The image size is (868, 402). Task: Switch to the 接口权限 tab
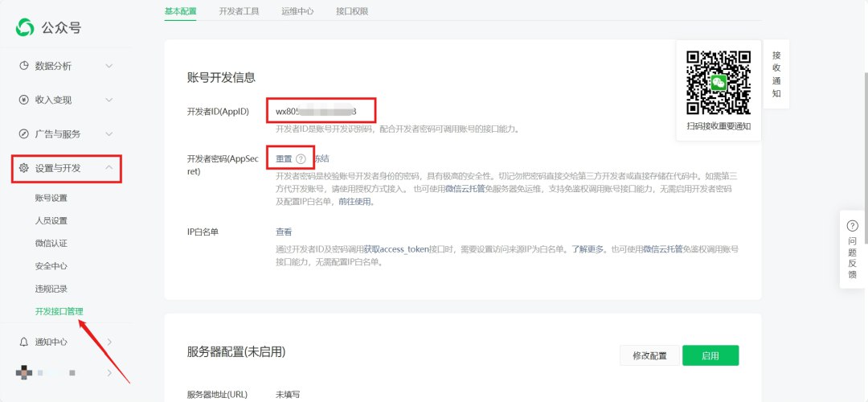pyautogui.click(x=352, y=11)
